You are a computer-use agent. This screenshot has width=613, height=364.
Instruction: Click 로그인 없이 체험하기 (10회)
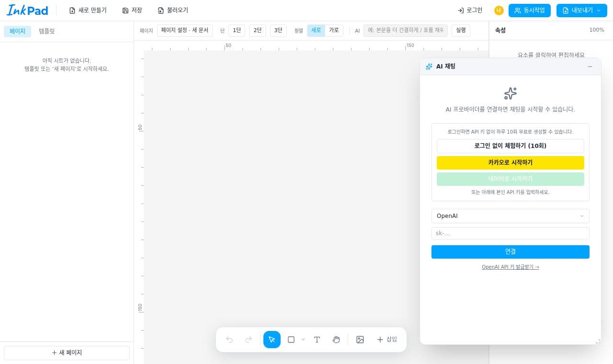pyautogui.click(x=511, y=146)
